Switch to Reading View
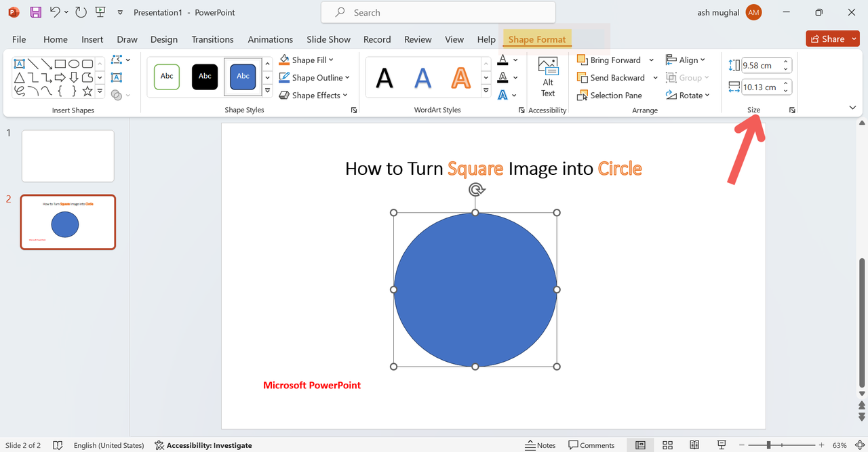The image size is (868, 452). [694, 445]
